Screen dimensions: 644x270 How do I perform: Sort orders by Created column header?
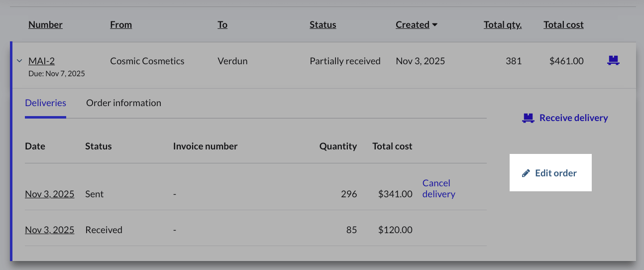pos(412,25)
